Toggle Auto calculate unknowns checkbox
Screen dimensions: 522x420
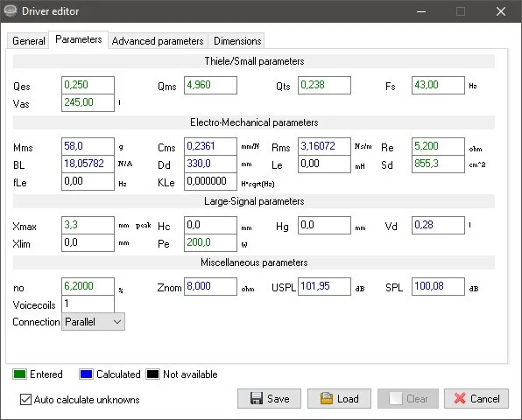tap(25, 399)
